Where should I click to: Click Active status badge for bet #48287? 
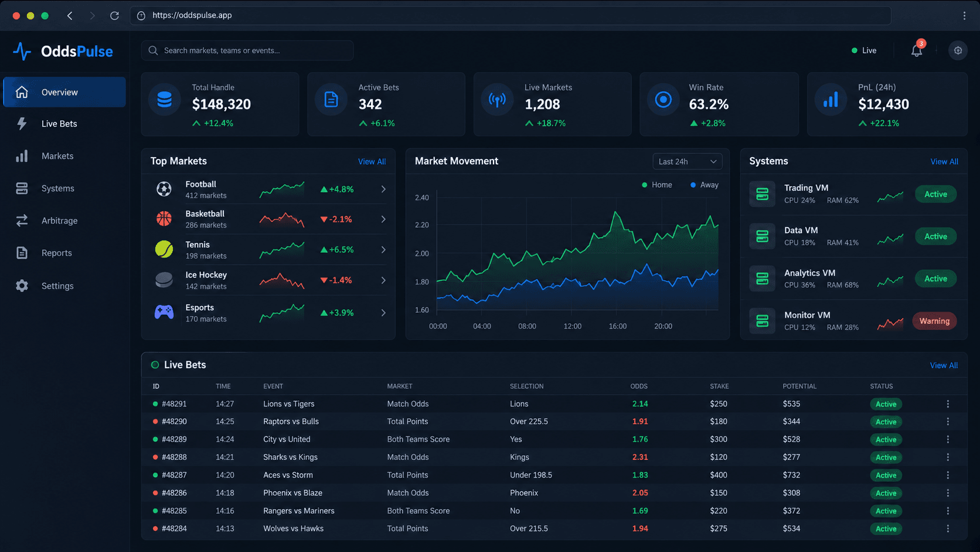click(886, 475)
